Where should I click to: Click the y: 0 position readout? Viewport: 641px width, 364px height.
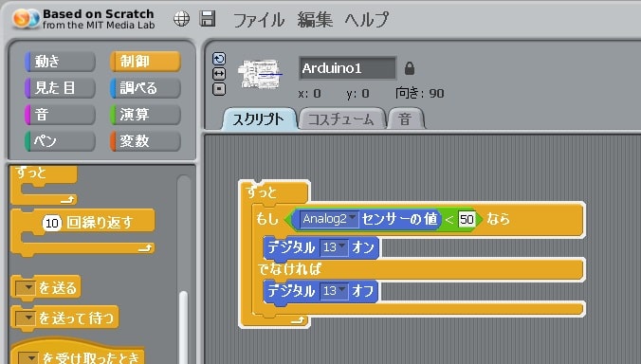point(357,94)
